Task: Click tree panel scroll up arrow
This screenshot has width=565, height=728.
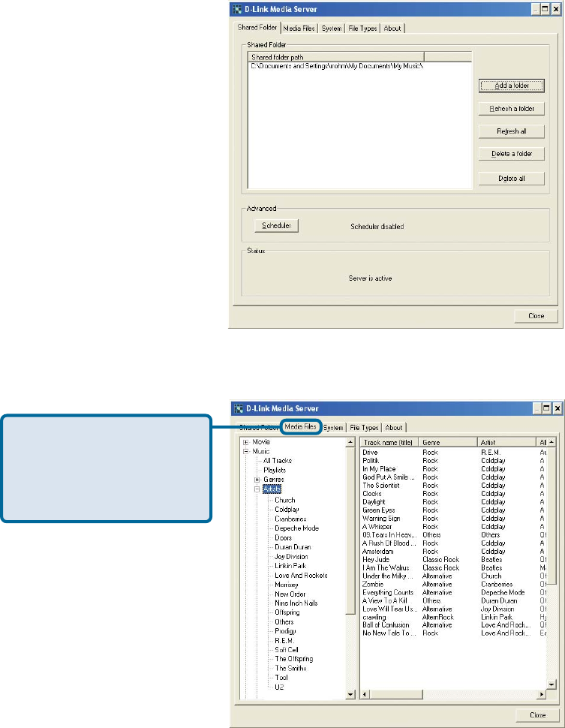Action: pos(351,443)
